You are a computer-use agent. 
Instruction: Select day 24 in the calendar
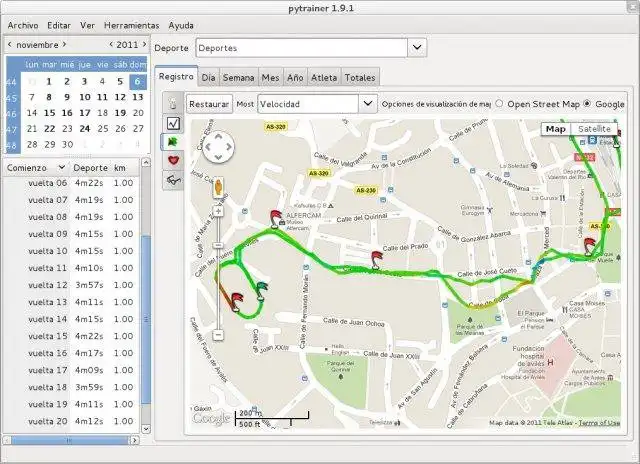(x=85, y=129)
